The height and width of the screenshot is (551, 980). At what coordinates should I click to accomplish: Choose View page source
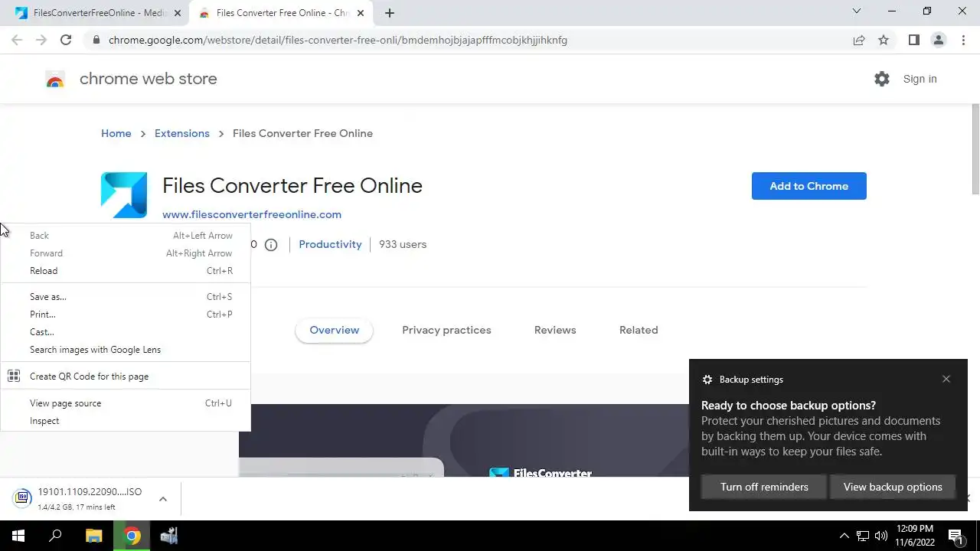pyautogui.click(x=126, y=403)
